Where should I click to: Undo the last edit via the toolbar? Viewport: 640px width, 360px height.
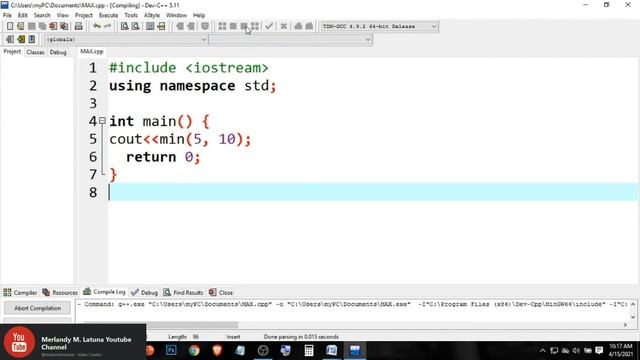(x=97, y=26)
